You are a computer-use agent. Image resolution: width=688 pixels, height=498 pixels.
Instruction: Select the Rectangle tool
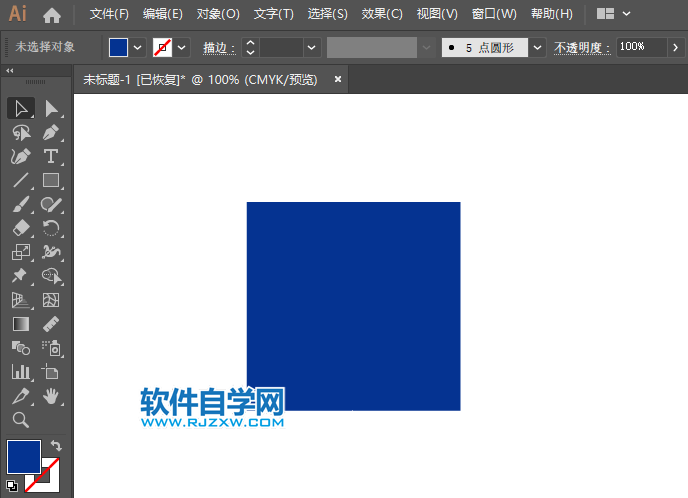(51, 180)
